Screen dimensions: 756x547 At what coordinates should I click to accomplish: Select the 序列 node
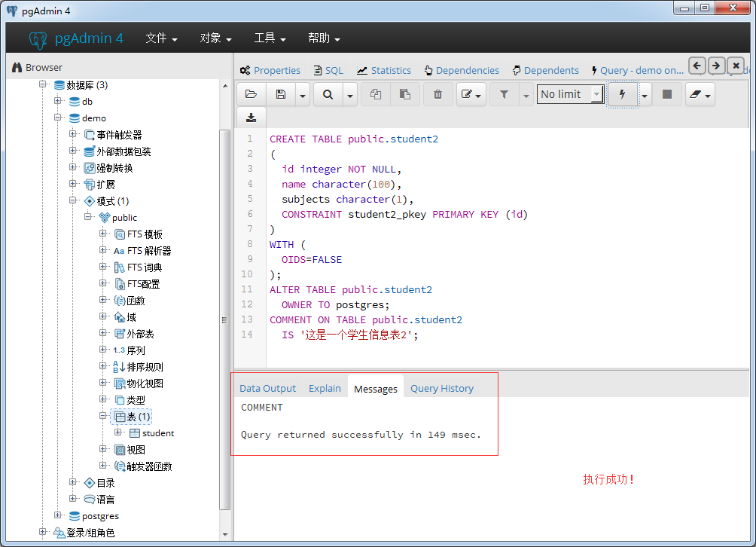[130, 350]
